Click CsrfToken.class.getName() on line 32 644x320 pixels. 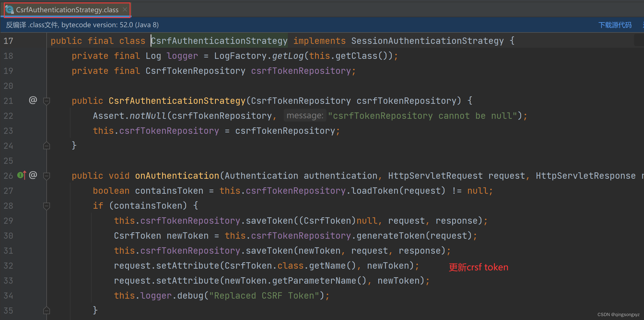pyautogui.click(x=290, y=266)
